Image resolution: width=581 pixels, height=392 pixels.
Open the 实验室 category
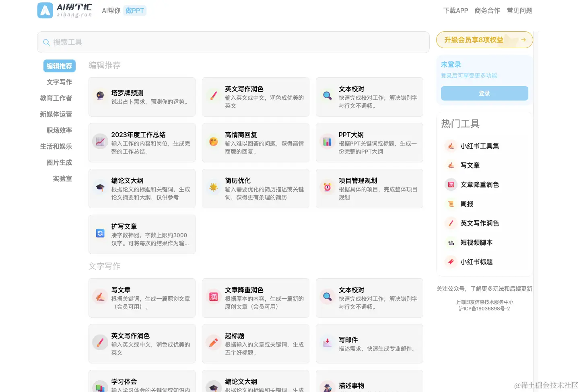click(63, 179)
